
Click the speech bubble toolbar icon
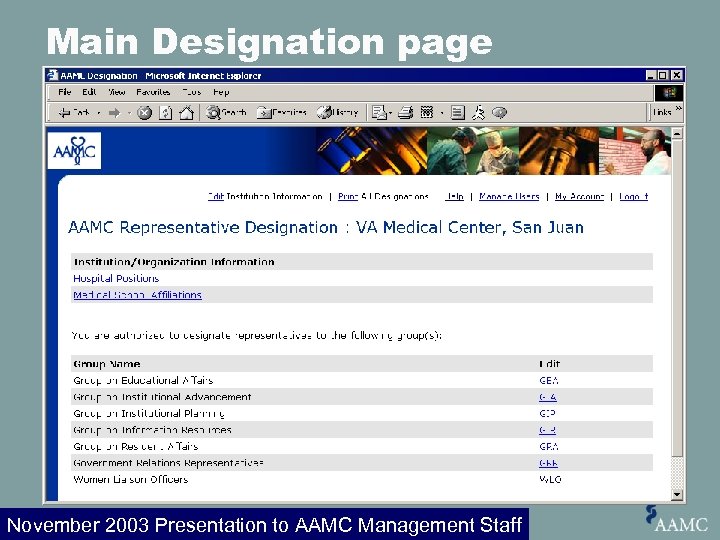click(x=499, y=112)
